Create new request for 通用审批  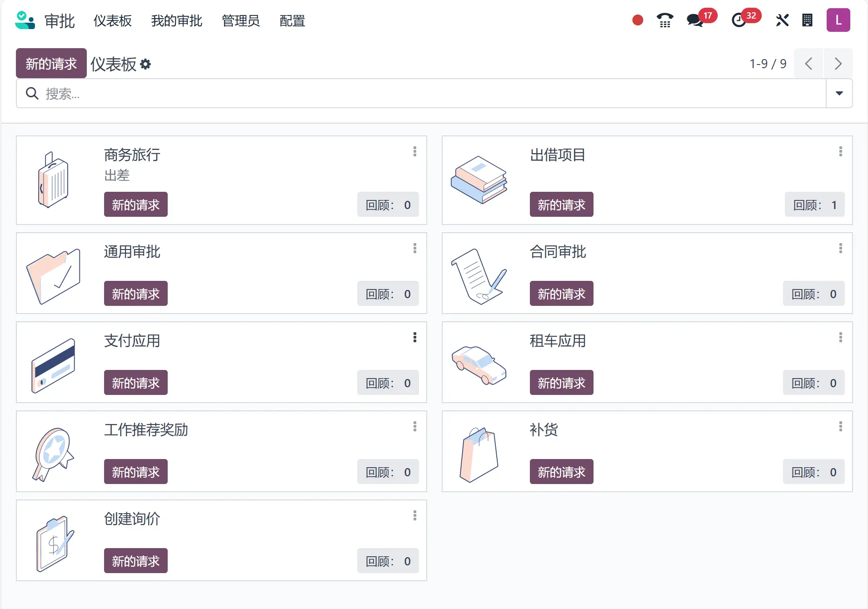[136, 294]
